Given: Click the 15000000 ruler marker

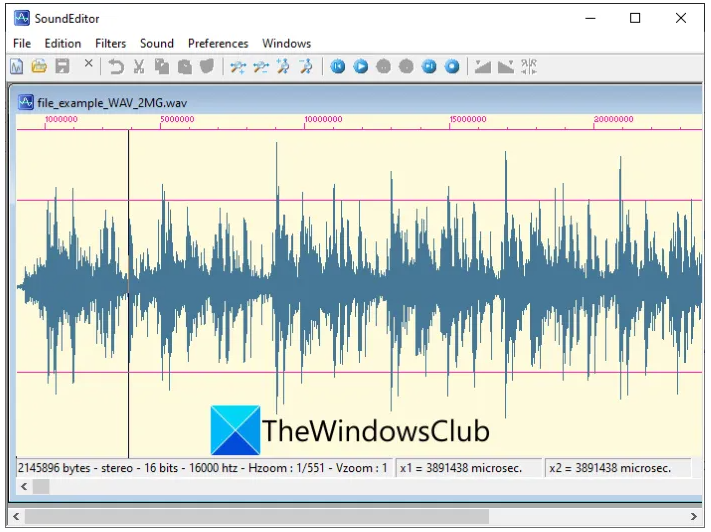Looking at the screenshot, I should coord(468,119).
